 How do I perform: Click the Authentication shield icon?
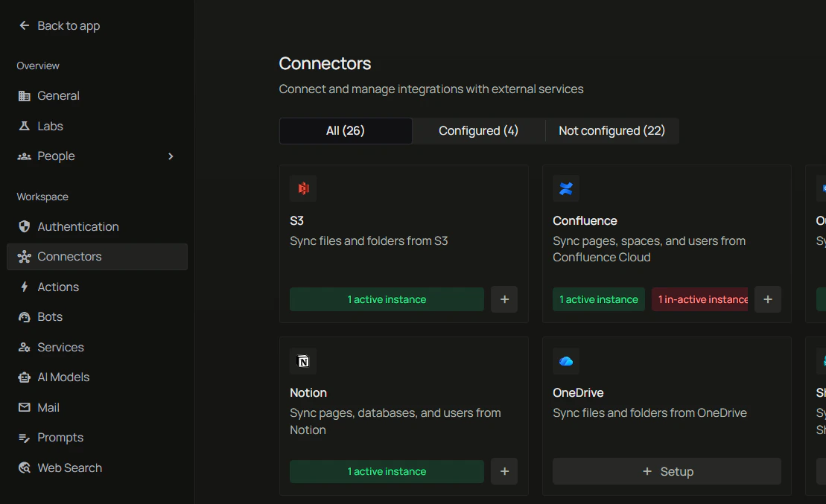[25, 226]
